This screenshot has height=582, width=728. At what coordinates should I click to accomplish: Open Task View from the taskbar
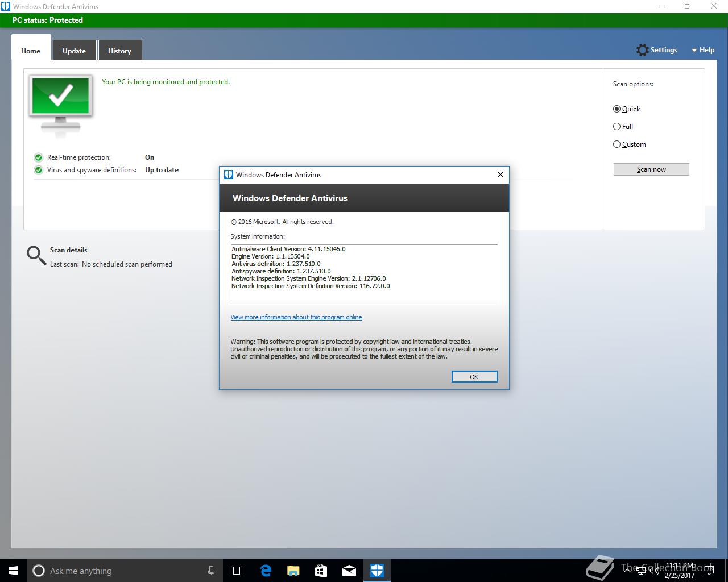coord(237,571)
